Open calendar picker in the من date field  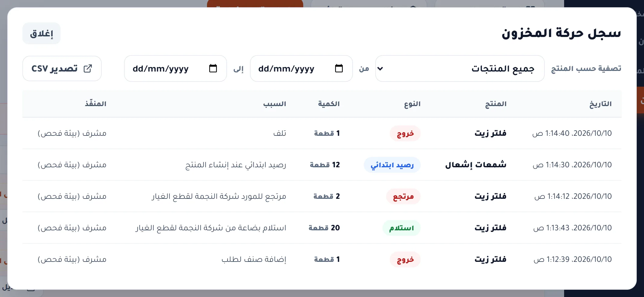pyautogui.click(x=339, y=68)
